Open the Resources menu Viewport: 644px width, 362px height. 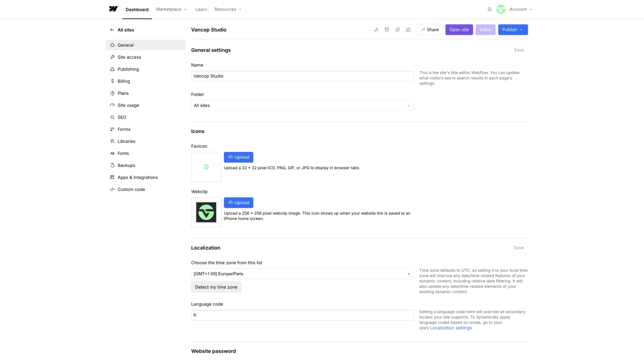(x=228, y=9)
